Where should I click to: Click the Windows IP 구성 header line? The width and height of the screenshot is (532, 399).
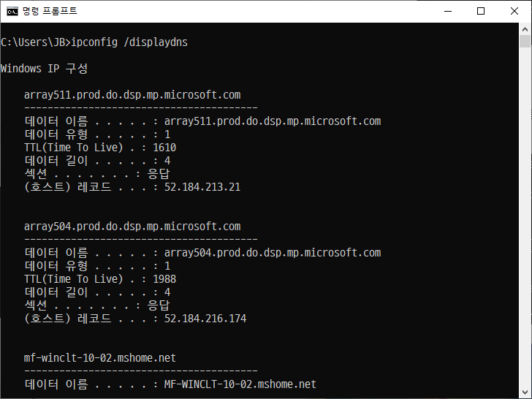(44, 69)
